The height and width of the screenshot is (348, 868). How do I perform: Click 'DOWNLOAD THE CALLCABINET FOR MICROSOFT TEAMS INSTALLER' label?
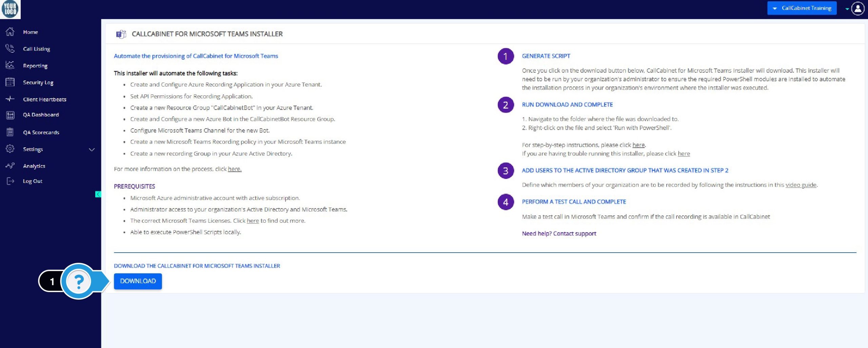(197, 266)
